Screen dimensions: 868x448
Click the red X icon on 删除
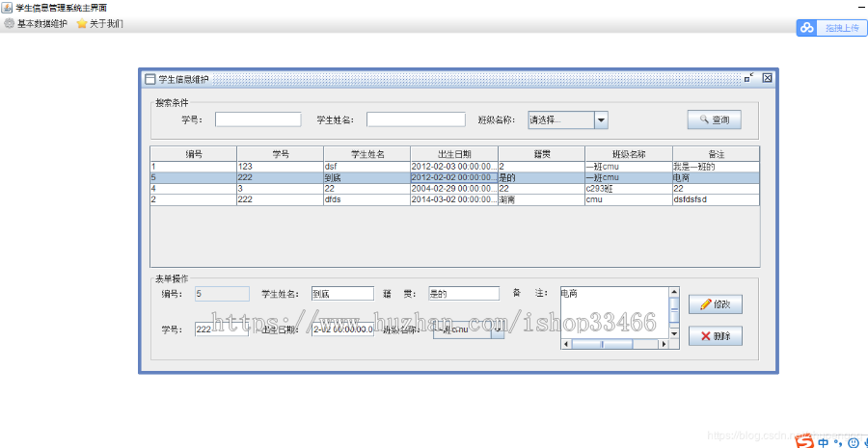[706, 336]
